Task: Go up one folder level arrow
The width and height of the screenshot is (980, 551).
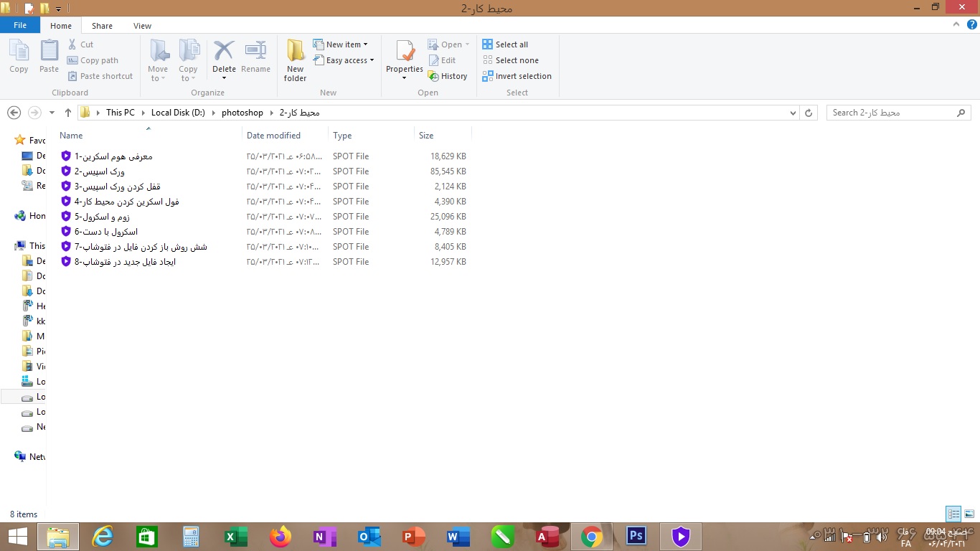Action: [x=68, y=113]
